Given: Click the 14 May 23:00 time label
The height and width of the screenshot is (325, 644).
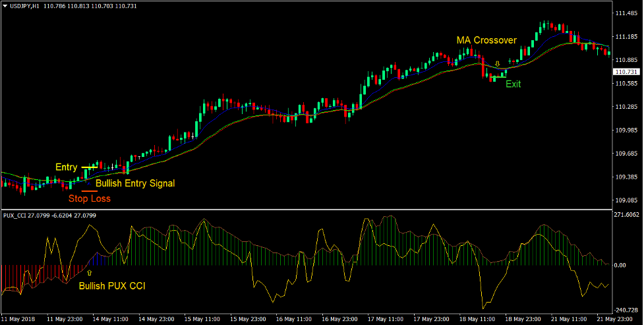Looking at the screenshot, I should [x=156, y=319].
